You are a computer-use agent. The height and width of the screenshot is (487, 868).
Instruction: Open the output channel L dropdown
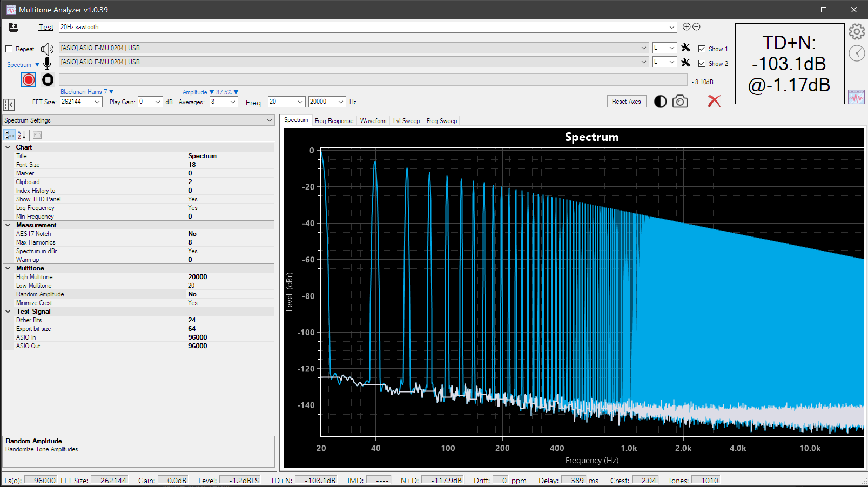[x=671, y=48]
